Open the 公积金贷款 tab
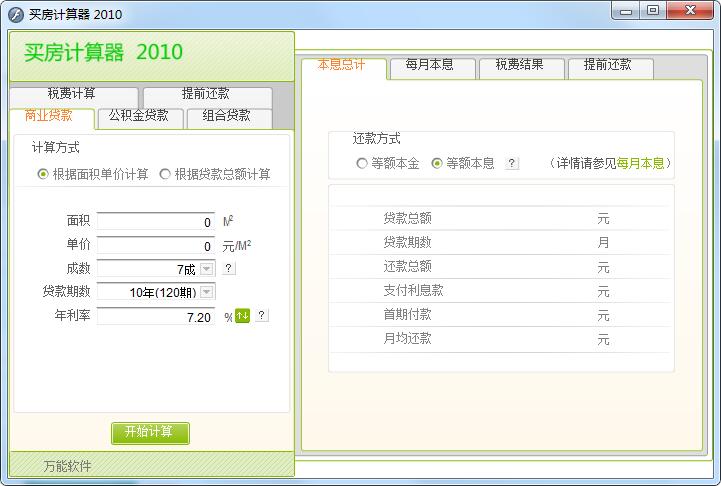The image size is (721, 486). [140, 119]
